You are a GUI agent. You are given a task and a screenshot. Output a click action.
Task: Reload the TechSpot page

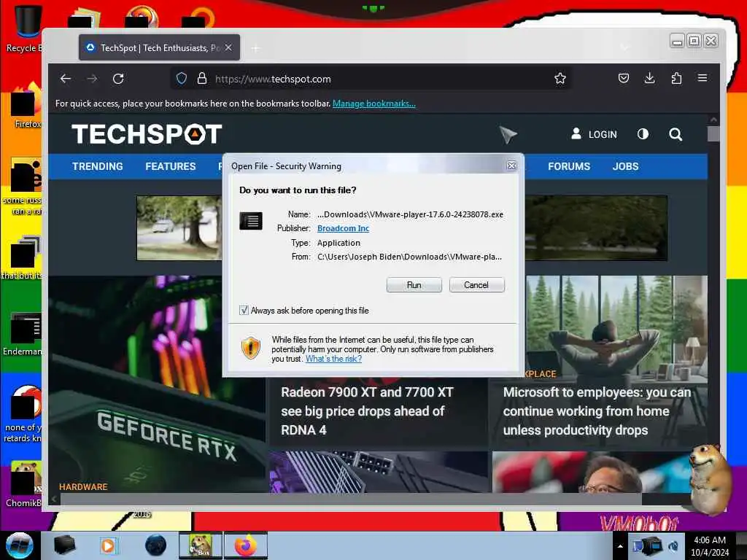(118, 79)
